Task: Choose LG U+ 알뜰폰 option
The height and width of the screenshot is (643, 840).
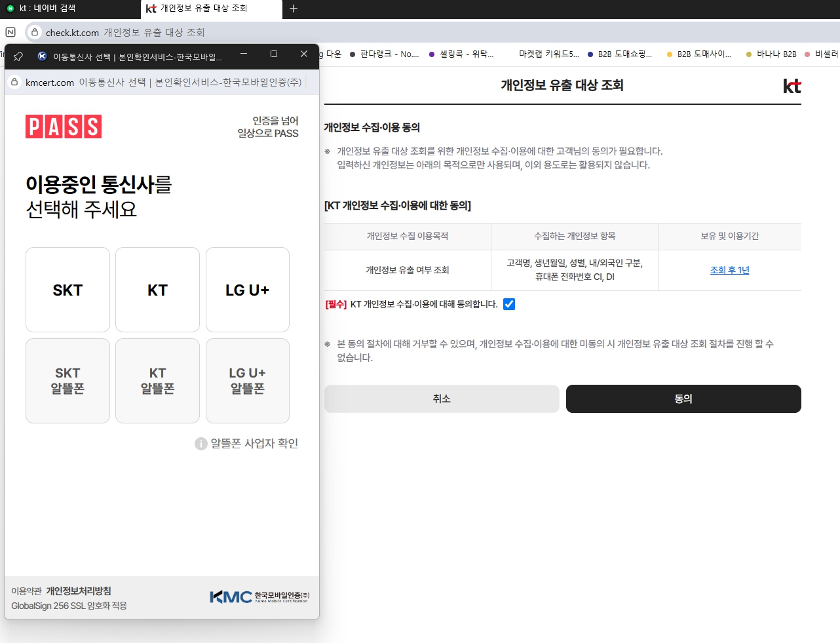Action: (248, 381)
